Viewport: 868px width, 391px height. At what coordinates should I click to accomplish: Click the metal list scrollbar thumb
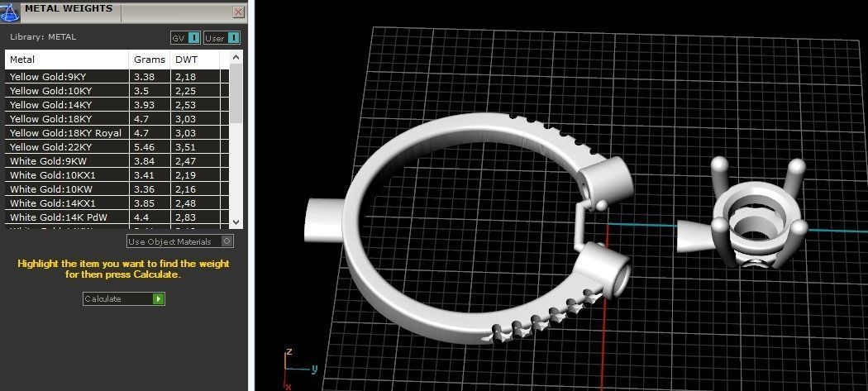[236, 93]
